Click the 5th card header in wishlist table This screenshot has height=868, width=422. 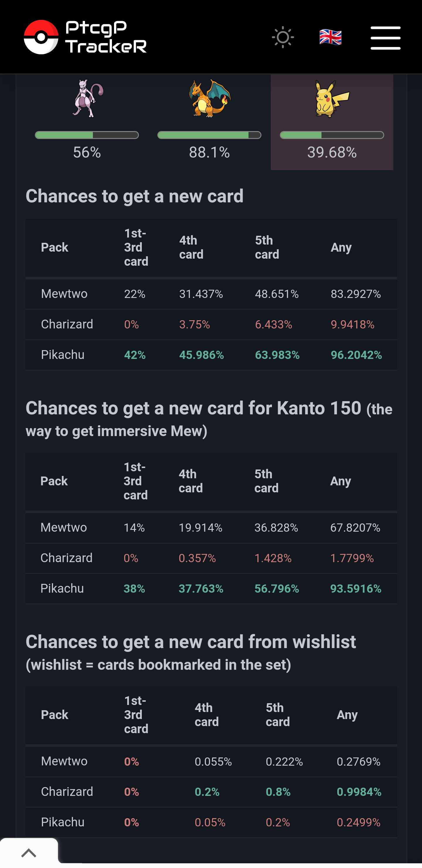coord(278,715)
